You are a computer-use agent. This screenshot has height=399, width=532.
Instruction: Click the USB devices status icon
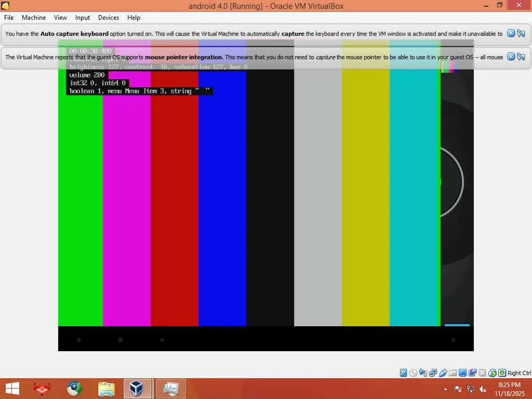tap(443, 373)
